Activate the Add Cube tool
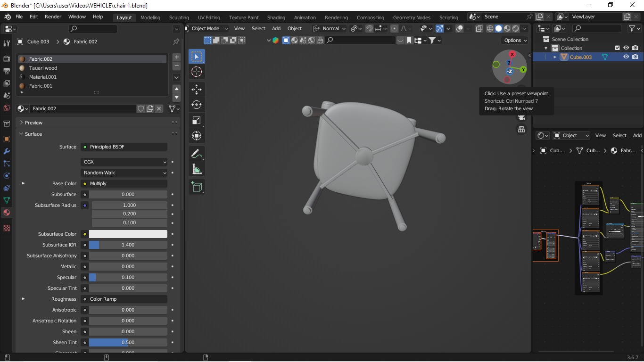 [x=197, y=187]
